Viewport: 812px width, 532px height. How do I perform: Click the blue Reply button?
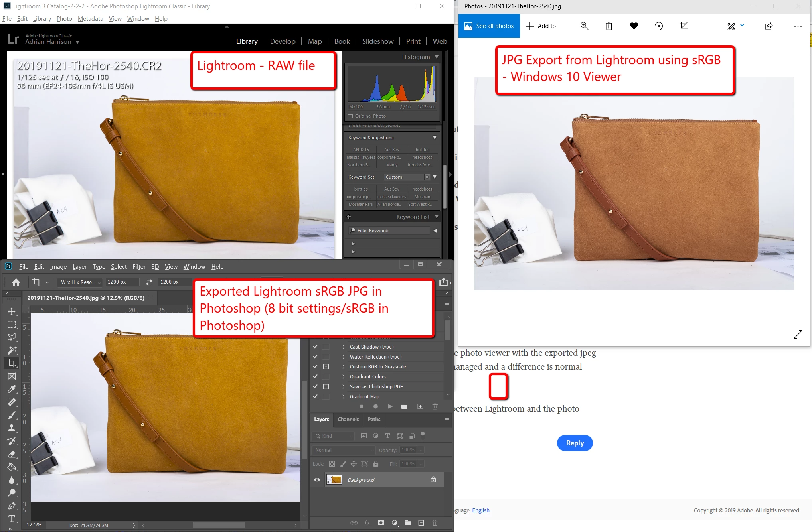click(x=575, y=443)
